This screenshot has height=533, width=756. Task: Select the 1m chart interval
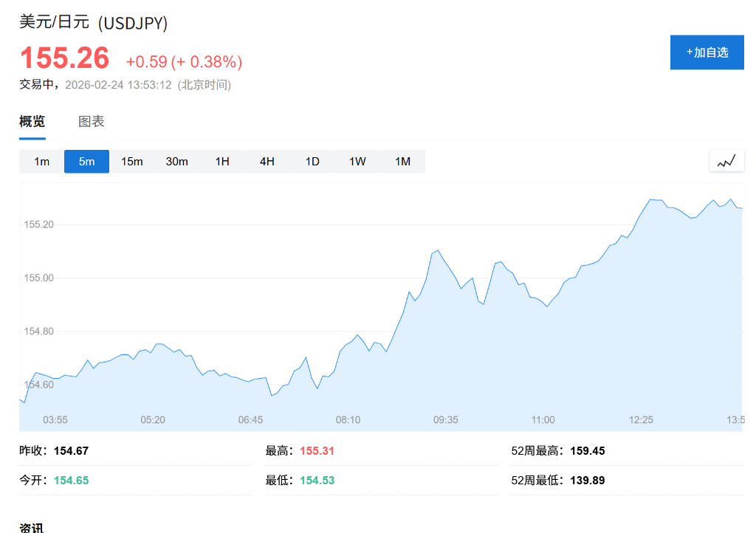41,161
